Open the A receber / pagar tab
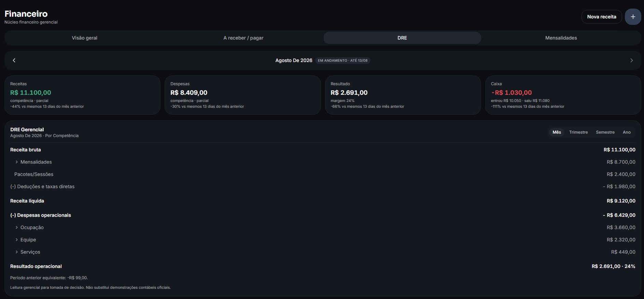 coord(243,38)
